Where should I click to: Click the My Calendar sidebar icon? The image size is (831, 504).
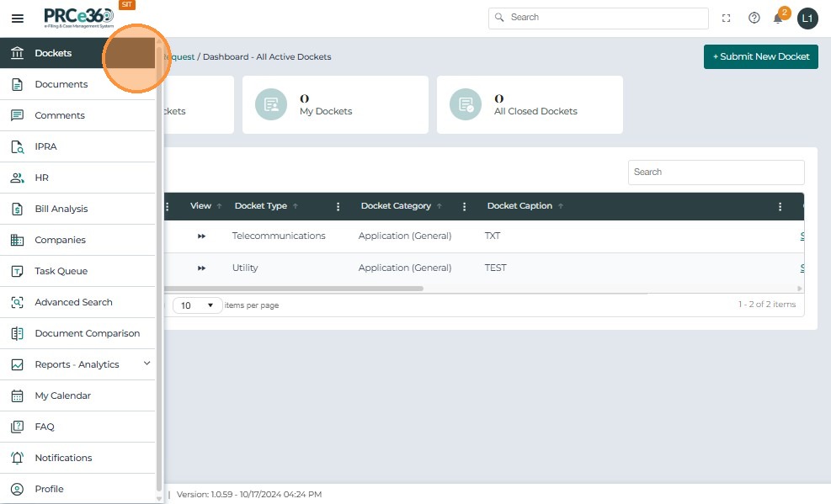pos(17,395)
